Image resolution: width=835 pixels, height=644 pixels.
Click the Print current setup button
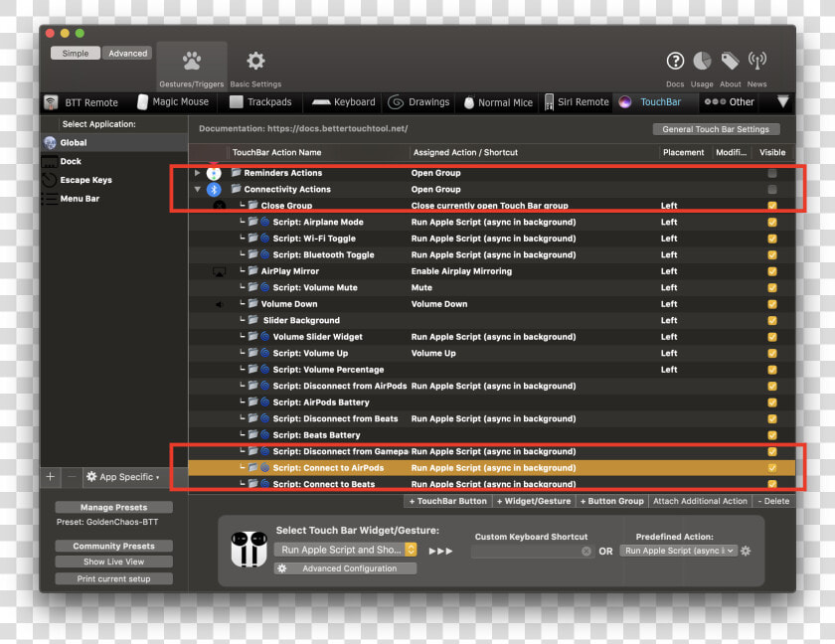point(114,579)
